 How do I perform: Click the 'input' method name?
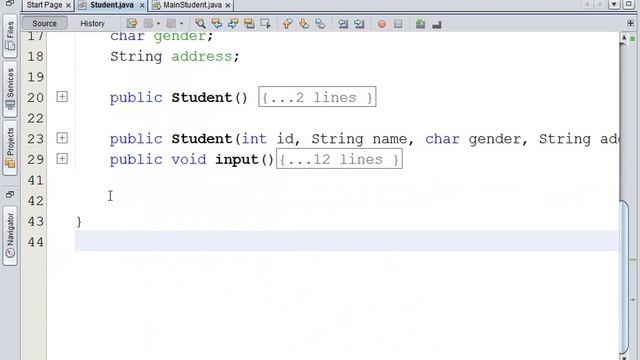[237, 159]
